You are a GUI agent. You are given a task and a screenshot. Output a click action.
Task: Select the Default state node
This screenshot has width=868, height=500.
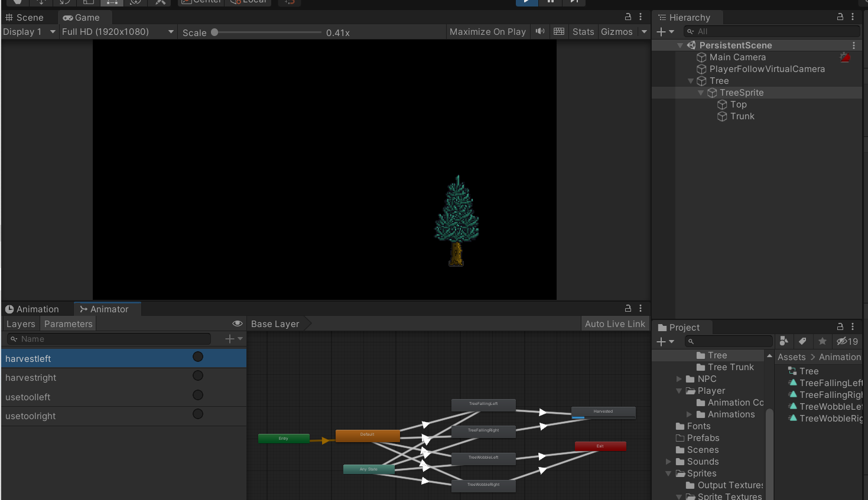click(x=368, y=436)
